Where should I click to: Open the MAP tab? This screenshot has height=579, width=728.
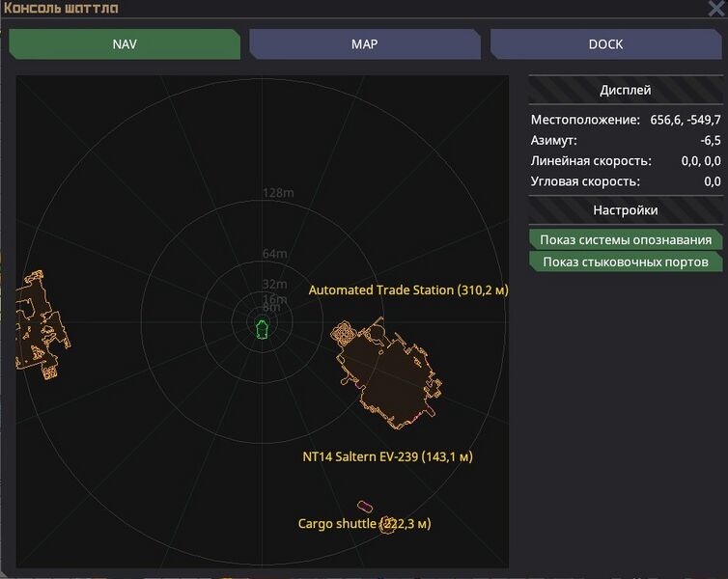point(364,44)
